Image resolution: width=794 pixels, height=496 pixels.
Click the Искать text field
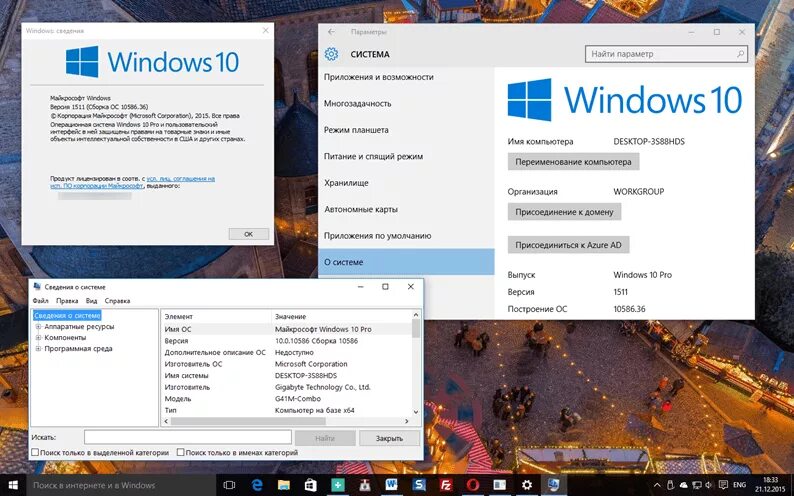coord(188,437)
